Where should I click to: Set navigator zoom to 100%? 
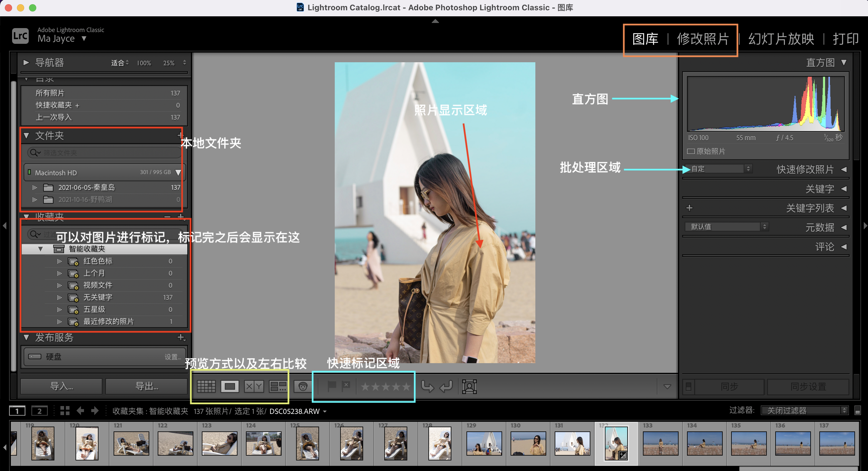(x=144, y=63)
